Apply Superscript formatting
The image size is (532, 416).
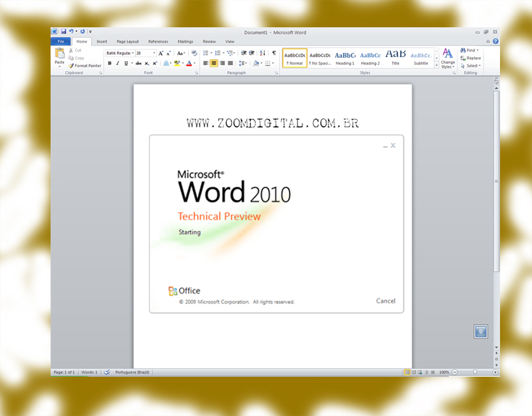(x=155, y=63)
